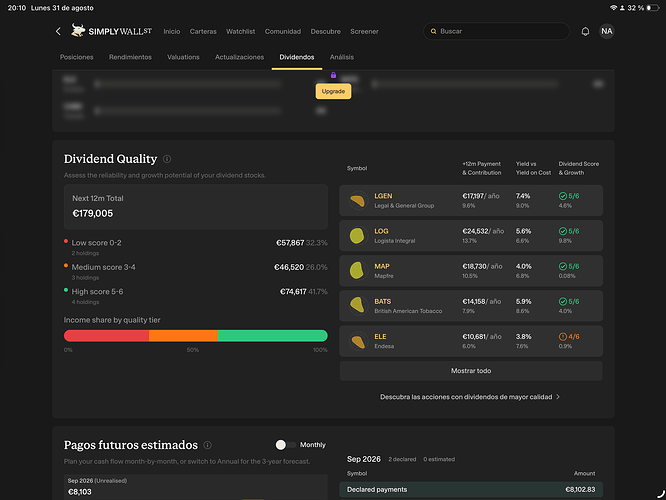
Task: Click the ELE orange score warning icon
Action: pos(563,336)
